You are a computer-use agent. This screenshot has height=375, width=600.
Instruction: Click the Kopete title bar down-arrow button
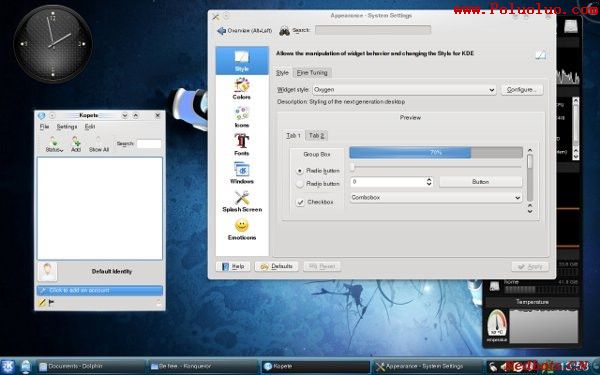click(x=125, y=115)
